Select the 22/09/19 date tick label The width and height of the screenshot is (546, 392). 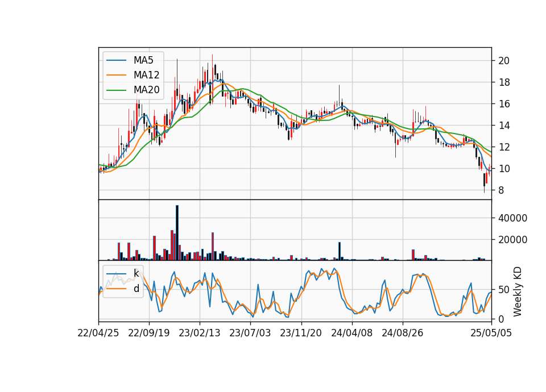149,333
